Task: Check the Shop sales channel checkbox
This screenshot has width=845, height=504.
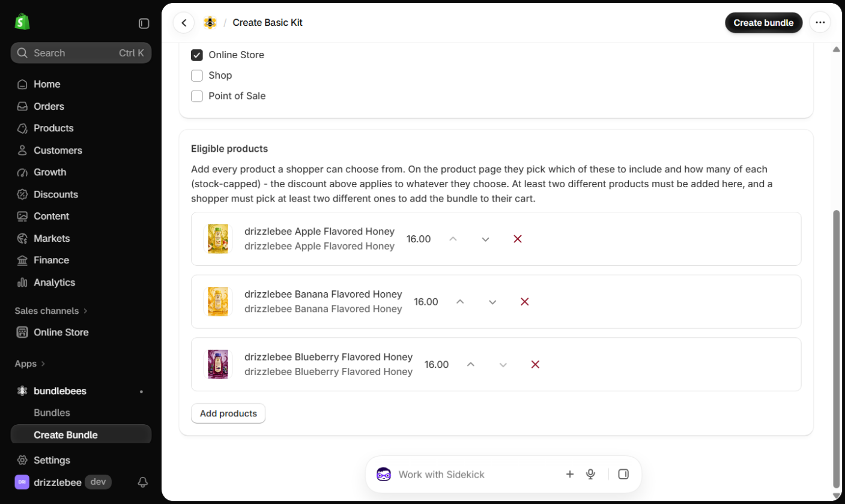Action: pos(196,76)
